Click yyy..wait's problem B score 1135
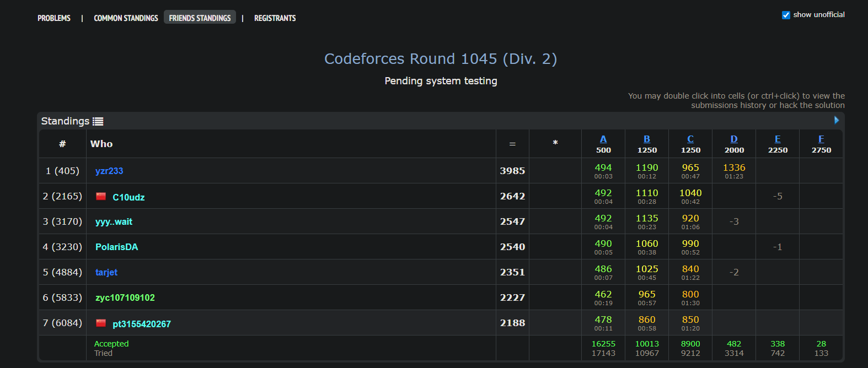 [x=647, y=218]
